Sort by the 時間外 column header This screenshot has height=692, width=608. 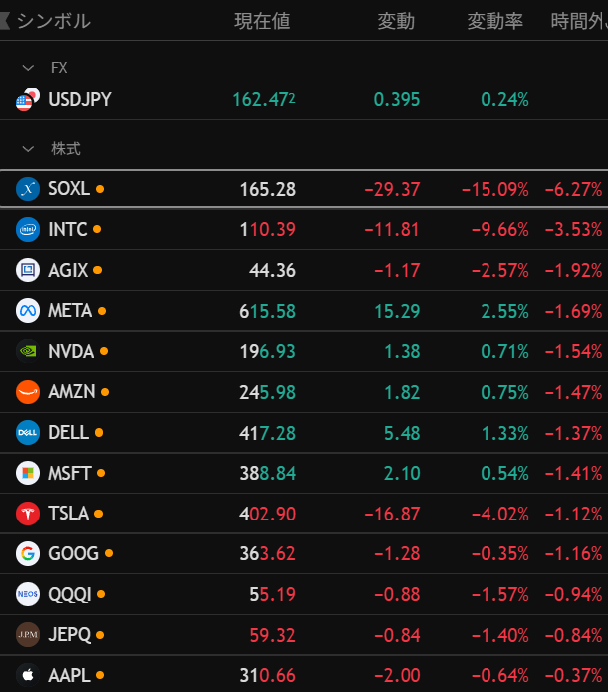(x=579, y=21)
